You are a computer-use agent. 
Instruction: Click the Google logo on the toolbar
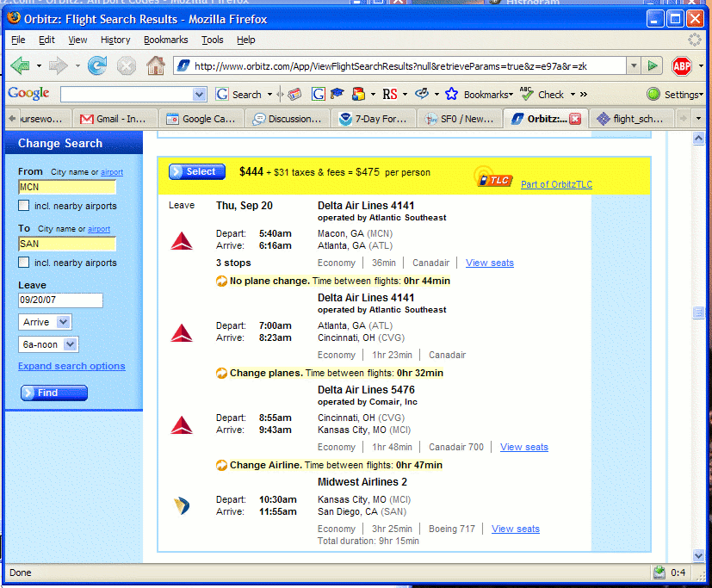[x=28, y=94]
